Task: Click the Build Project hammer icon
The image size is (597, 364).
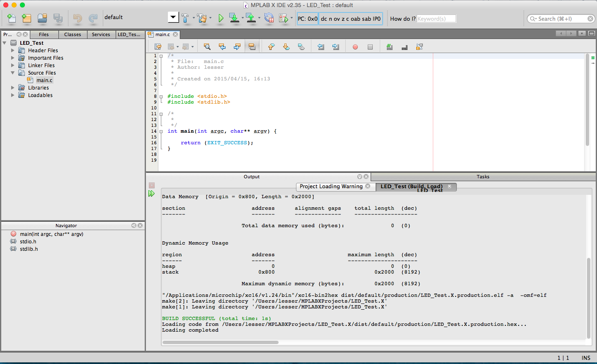Action: [x=185, y=18]
